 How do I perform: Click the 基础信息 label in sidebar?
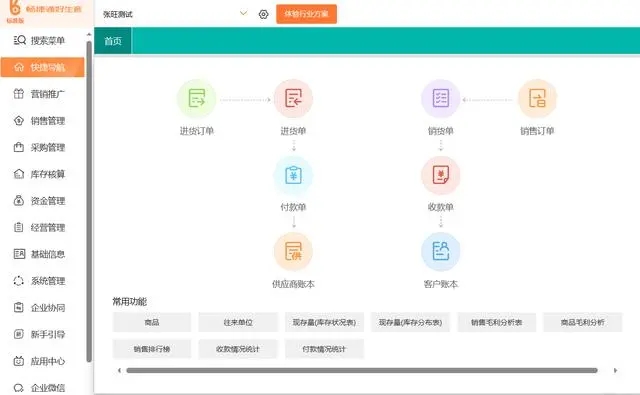(48, 254)
